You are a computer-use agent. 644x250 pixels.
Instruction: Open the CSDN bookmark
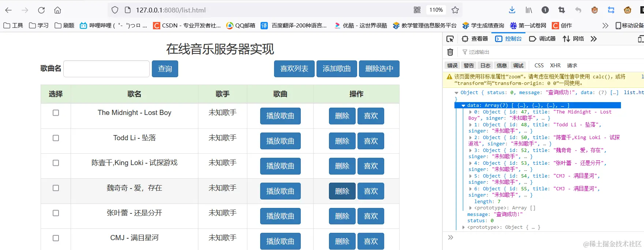coord(187,26)
